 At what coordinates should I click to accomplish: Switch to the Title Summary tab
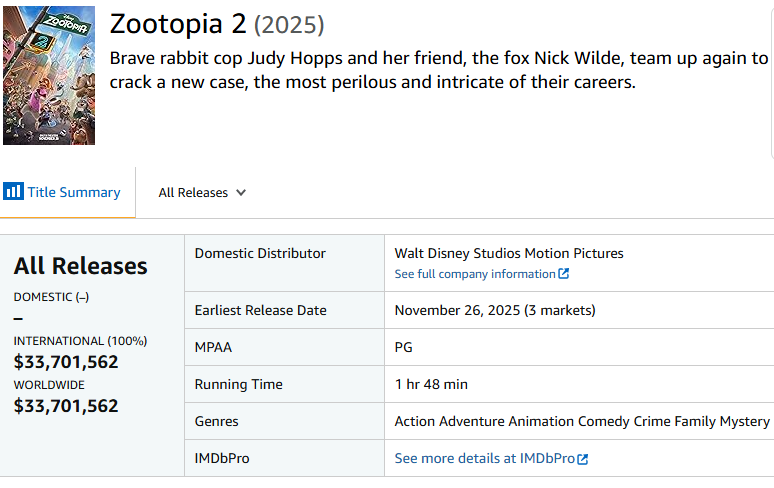tap(73, 192)
